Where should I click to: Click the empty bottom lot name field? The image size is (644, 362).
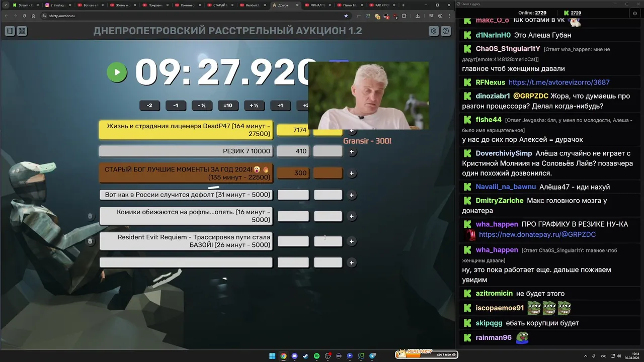pos(186,262)
